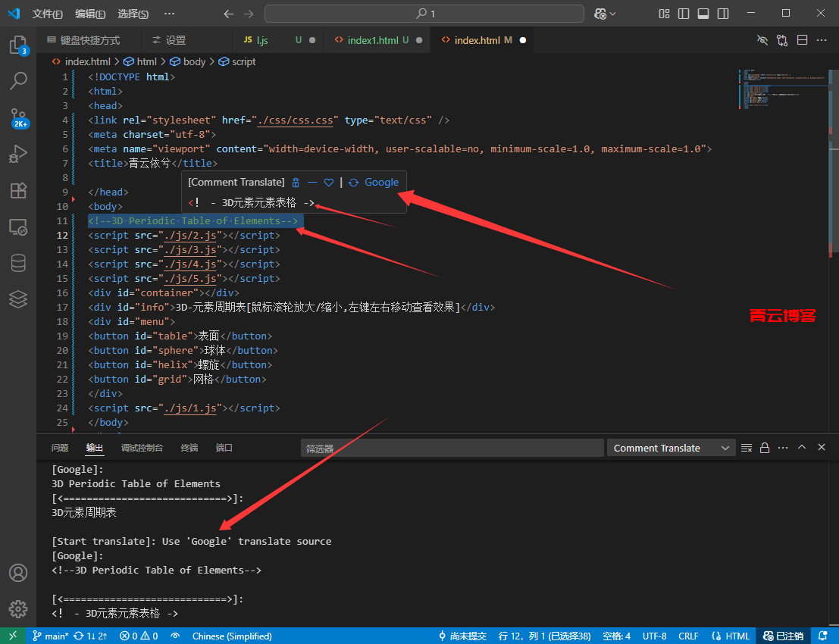Open the Comment Translate output channel dropdown
The image size is (839, 644).
(671, 449)
